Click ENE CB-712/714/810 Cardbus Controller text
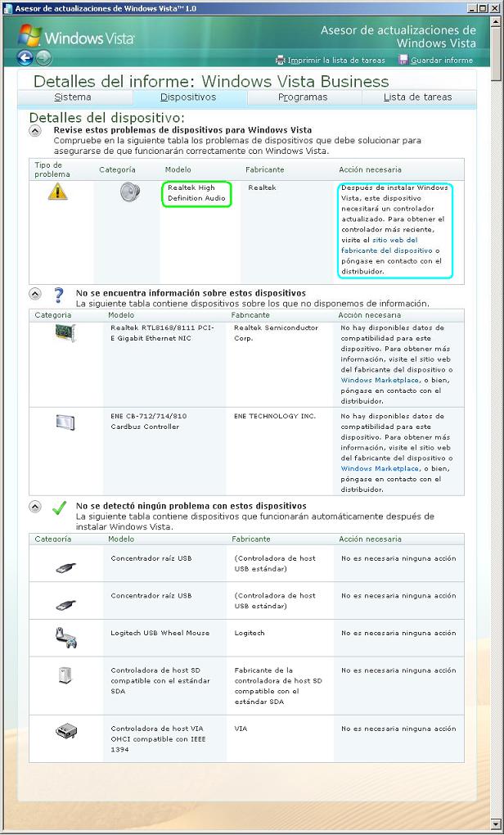The width and height of the screenshot is (504, 835). [148, 422]
